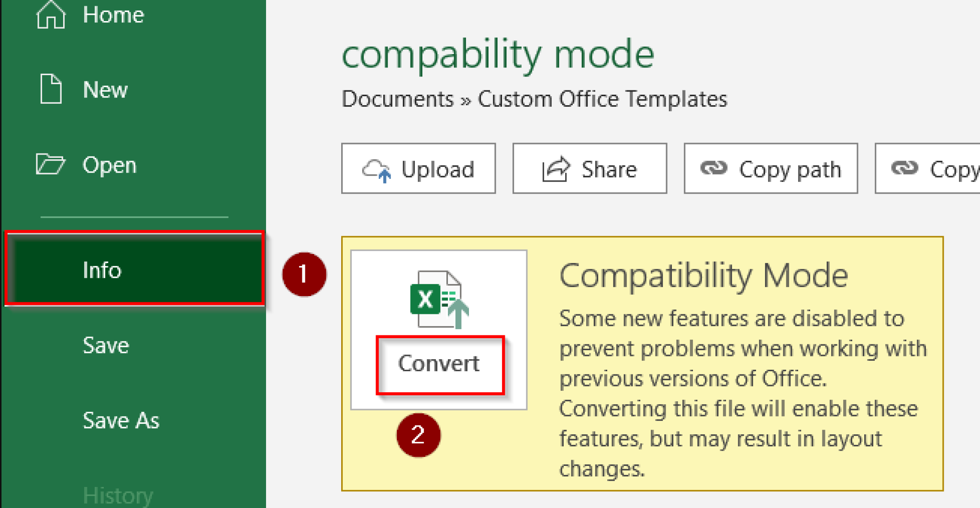Click the chain-link icon beside Copy path

(713, 168)
